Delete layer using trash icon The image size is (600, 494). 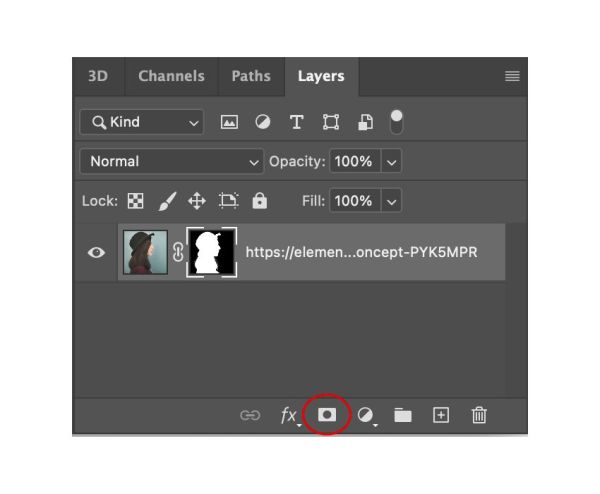(479, 415)
